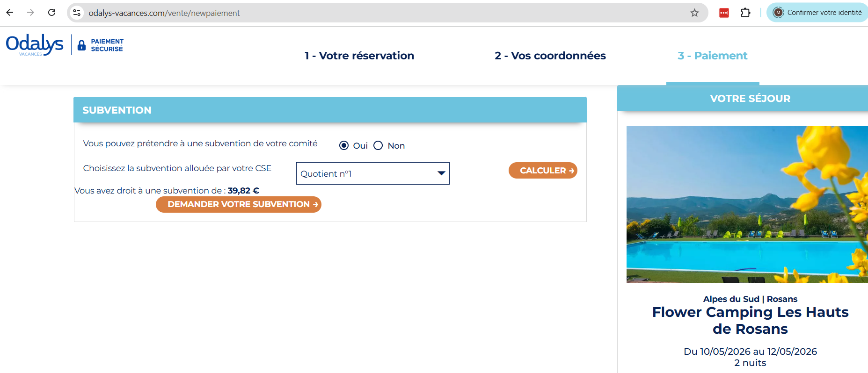Click the Odalys Vacances logo
Viewport: 868px width, 373px height.
click(34, 45)
